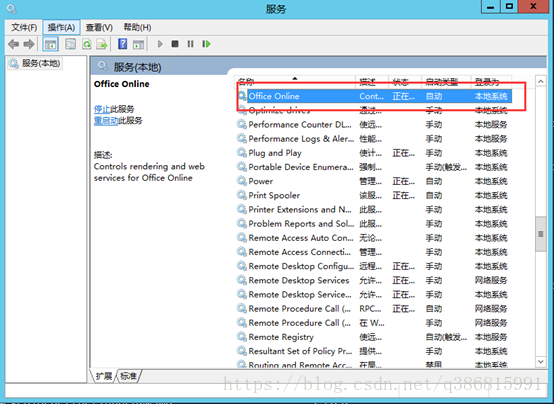Sort by the 描述 column header
554x404 pixels.
tap(372, 82)
